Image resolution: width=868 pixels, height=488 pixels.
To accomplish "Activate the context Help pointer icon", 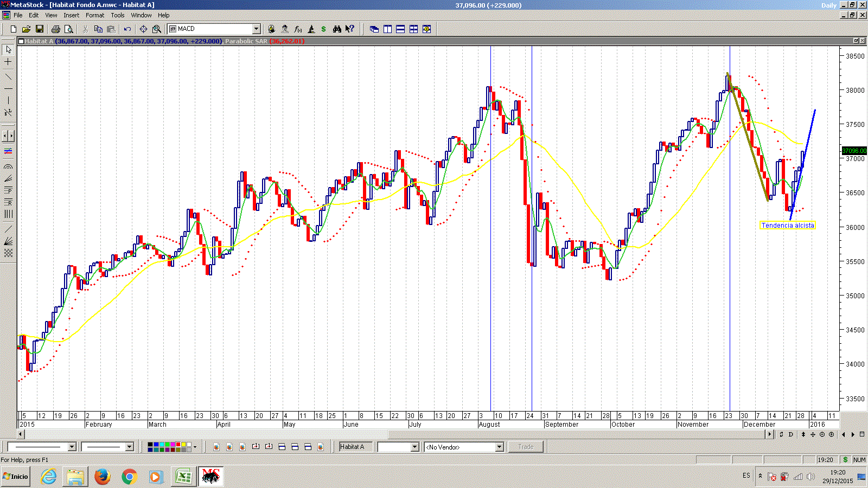I will pyautogui.click(x=350, y=29).
